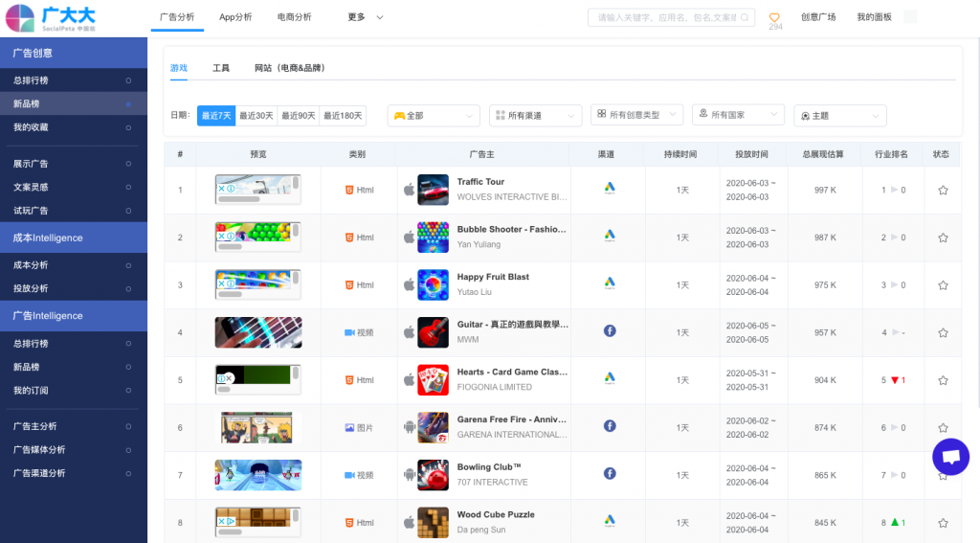The image size is (980, 543).
Task: Click Facebook channel icon for Garena Free Fire
Action: (x=610, y=426)
